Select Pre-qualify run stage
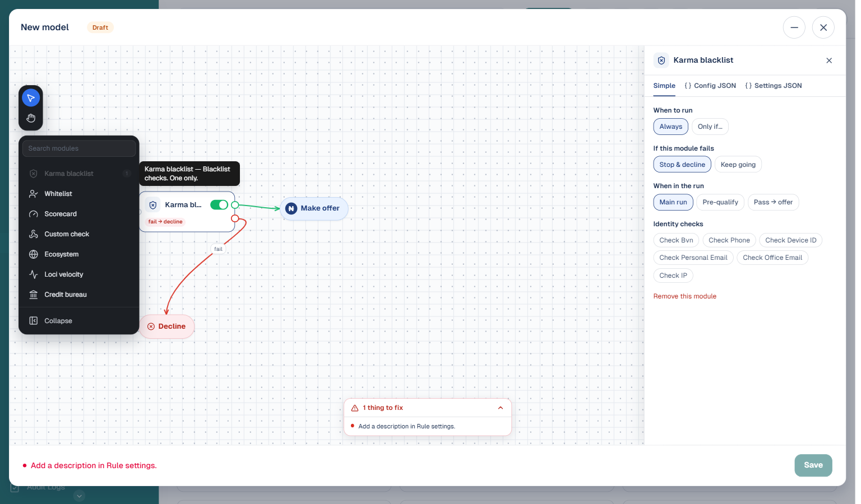 tap(720, 202)
